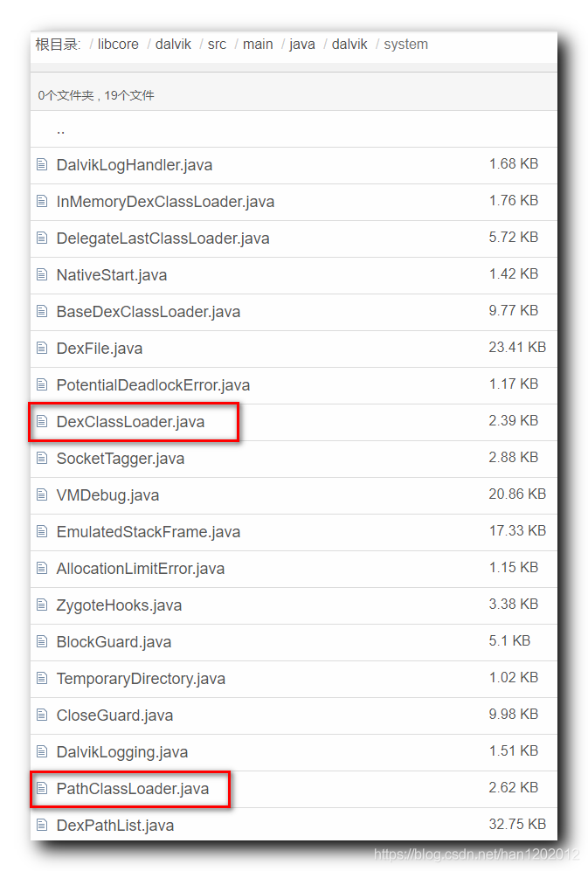The width and height of the screenshot is (588, 871).
Task: Open EmulatedStackFrame.java file
Action: [149, 532]
